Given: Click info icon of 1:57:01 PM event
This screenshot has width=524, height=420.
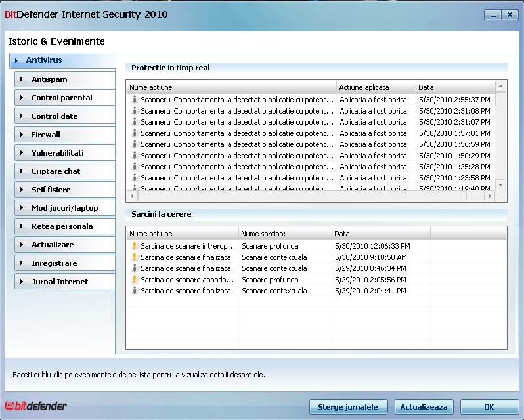Looking at the screenshot, I should [135, 133].
